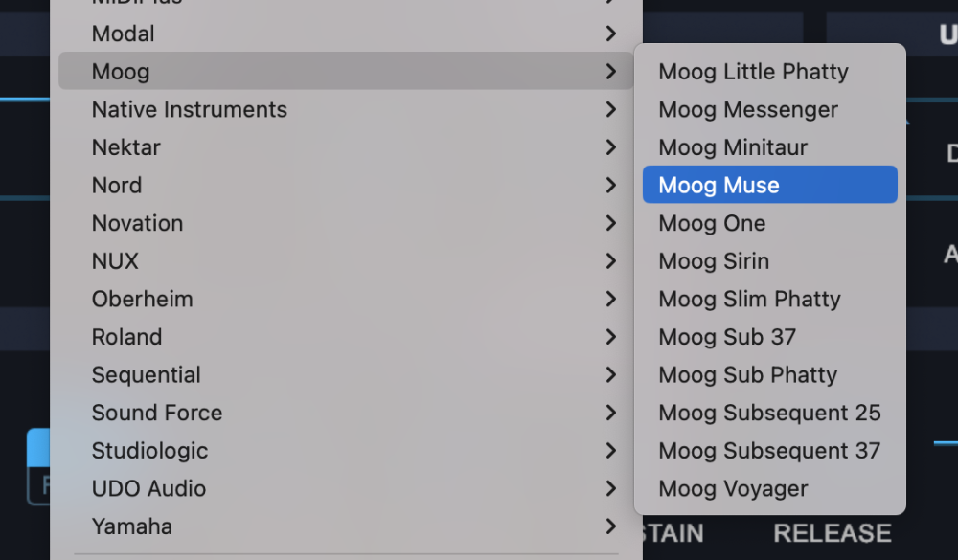
Task: Choose Moog Voyager at the bottom
Action: point(733,488)
